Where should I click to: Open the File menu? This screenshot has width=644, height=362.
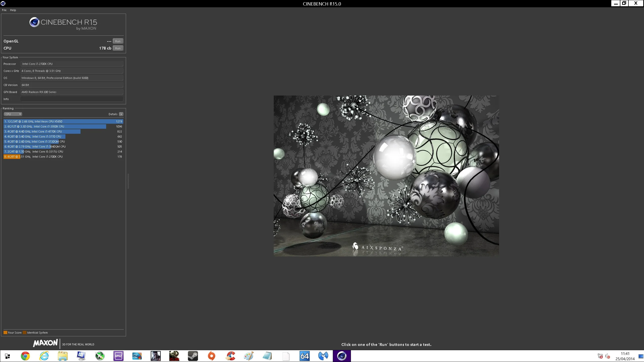[4, 10]
